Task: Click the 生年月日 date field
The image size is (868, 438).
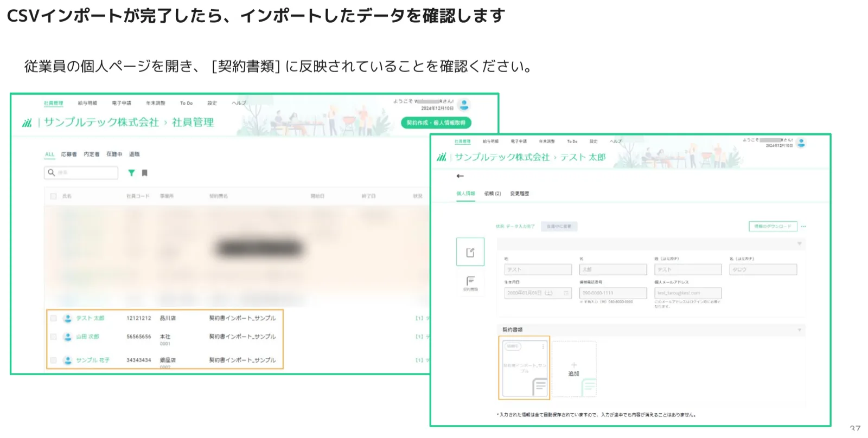Action: (538, 293)
